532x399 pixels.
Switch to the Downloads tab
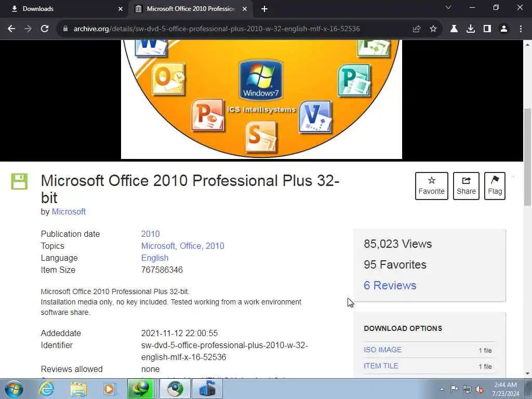(64, 9)
